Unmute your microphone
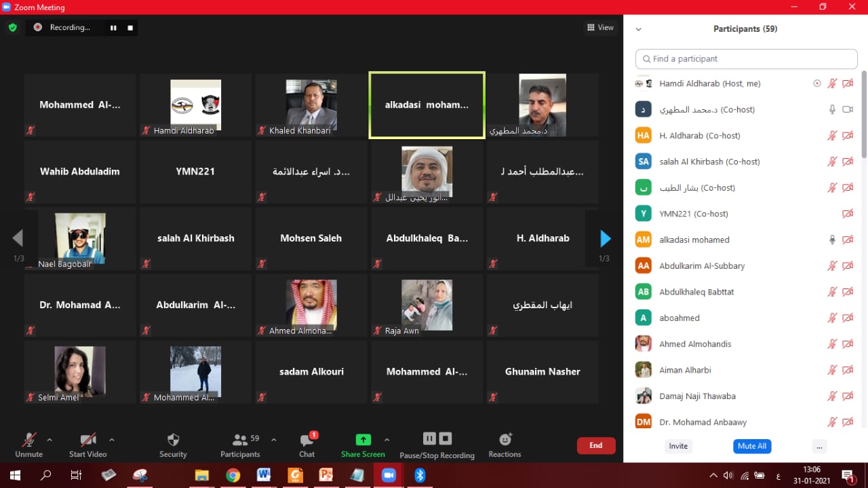Viewport: 868px width, 488px height. pos(28,445)
